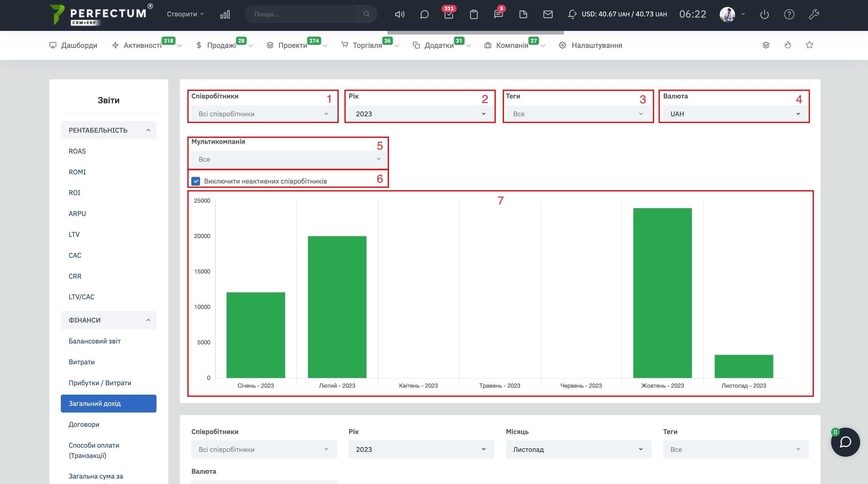Open the Продажі menu
The width and height of the screenshot is (868, 484).
coord(221,45)
